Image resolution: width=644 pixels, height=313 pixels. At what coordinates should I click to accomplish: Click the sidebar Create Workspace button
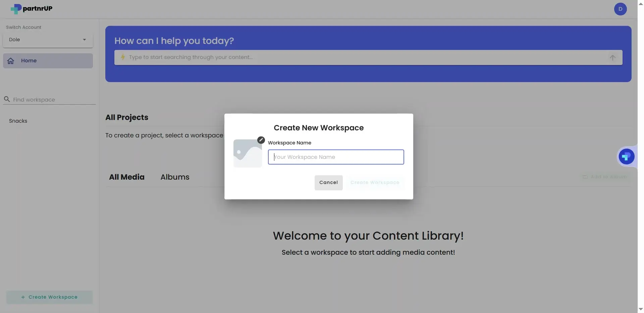[x=49, y=297]
